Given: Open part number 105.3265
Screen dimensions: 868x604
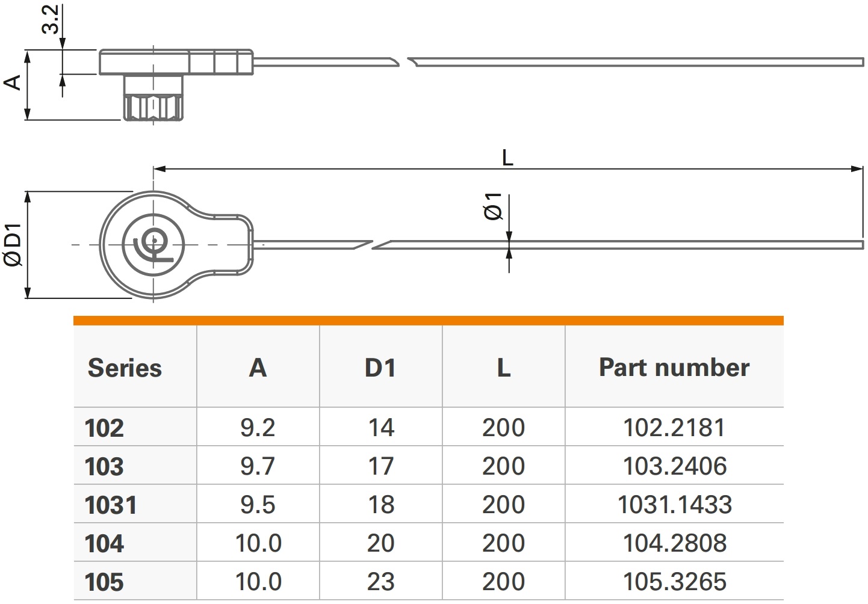Looking at the screenshot, I should pyautogui.click(x=674, y=582).
